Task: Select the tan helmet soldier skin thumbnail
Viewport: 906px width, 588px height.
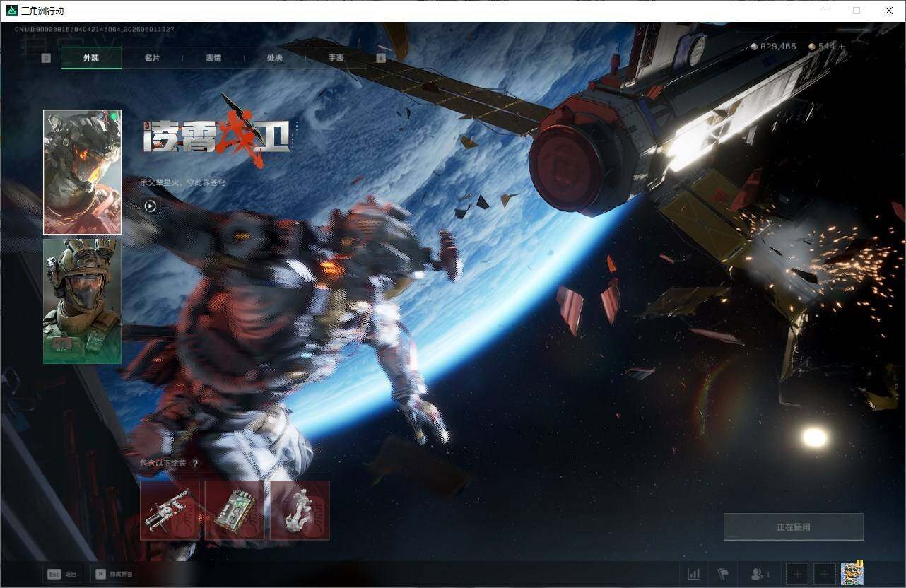Action: (82, 301)
